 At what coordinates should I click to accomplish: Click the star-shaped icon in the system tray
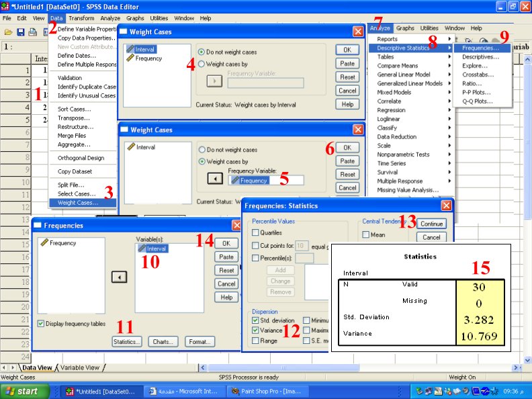(494, 391)
